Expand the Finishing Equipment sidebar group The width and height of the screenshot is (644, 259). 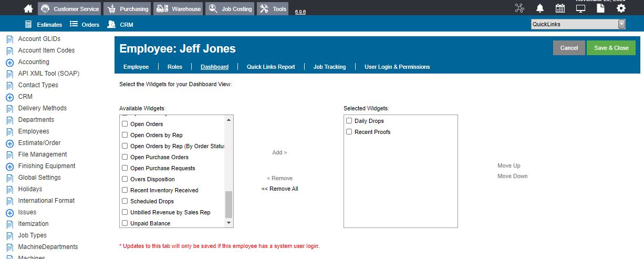tap(9, 166)
